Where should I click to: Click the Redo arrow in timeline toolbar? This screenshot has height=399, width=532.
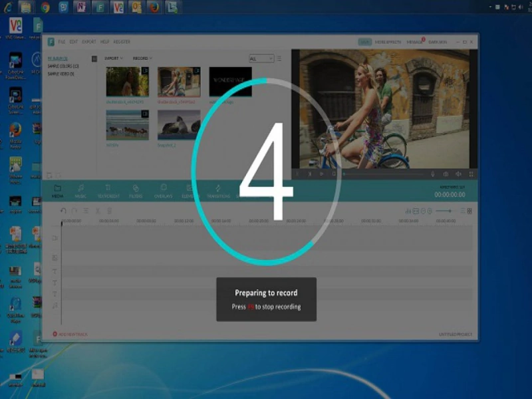tap(74, 211)
